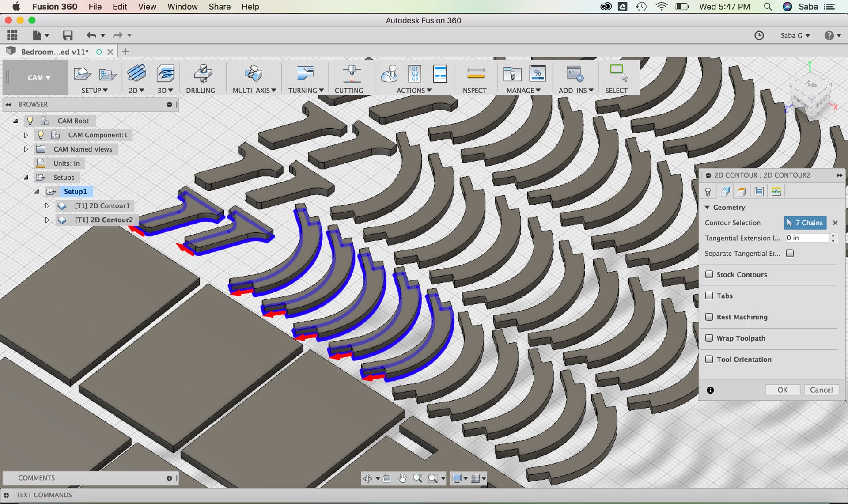Open the Inspect measure tool
The height and width of the screenshot is (504, 848).
[x=475, y=74]
